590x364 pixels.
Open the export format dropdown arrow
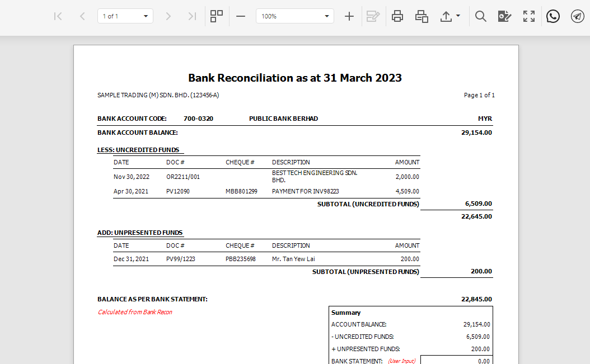[458, 16]
